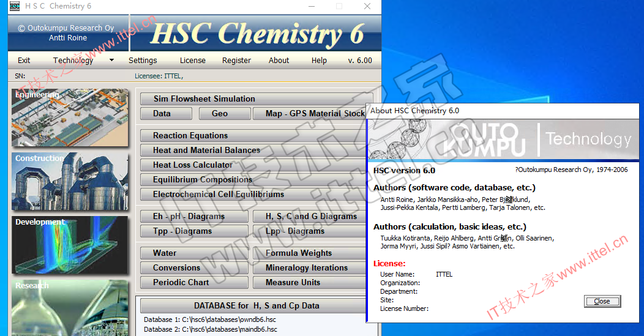Open Formula Weights module
This screenshot has width=644, height=336.
click(310, 253)
